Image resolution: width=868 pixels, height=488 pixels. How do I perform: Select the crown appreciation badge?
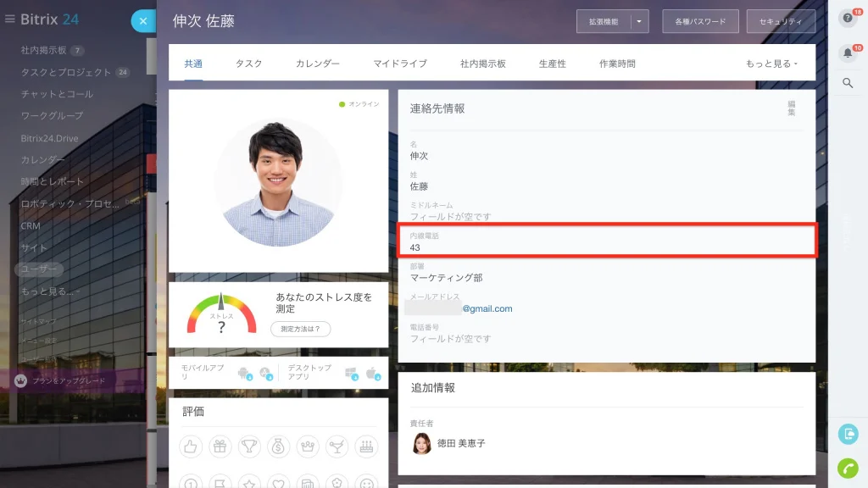(x=308, y=446)
